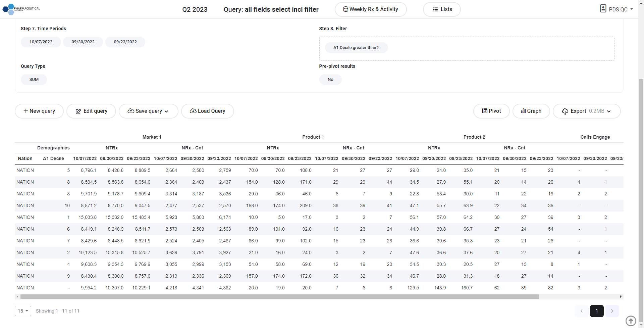Click the scroll-to-top arrow icon

click(631, 321)
